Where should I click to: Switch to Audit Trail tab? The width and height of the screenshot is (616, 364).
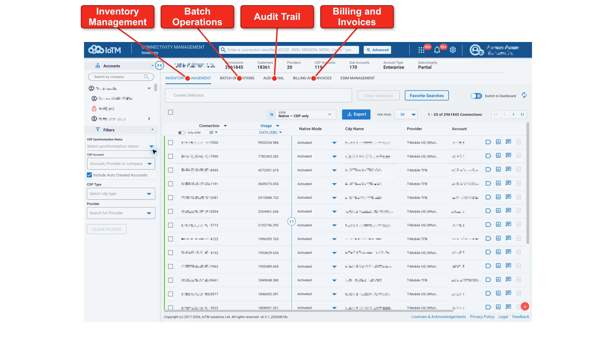pos(274,78)
